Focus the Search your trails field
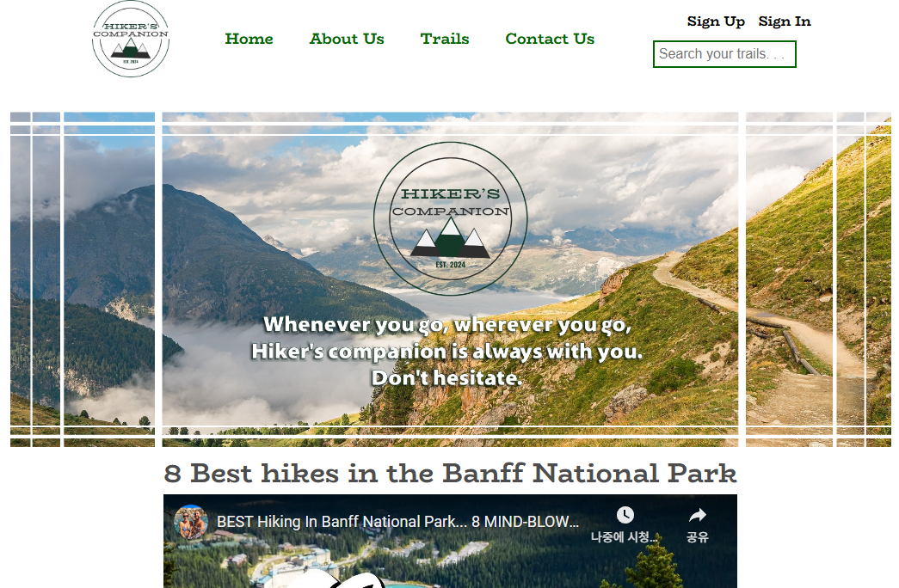Screen dimensions: 899x588 [x=724, y=54]
